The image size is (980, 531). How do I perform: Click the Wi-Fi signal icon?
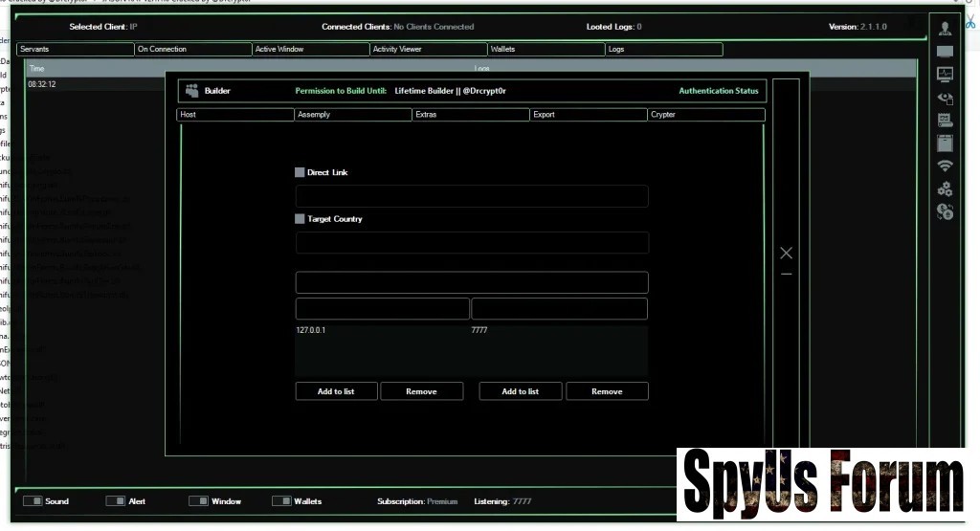945,166
